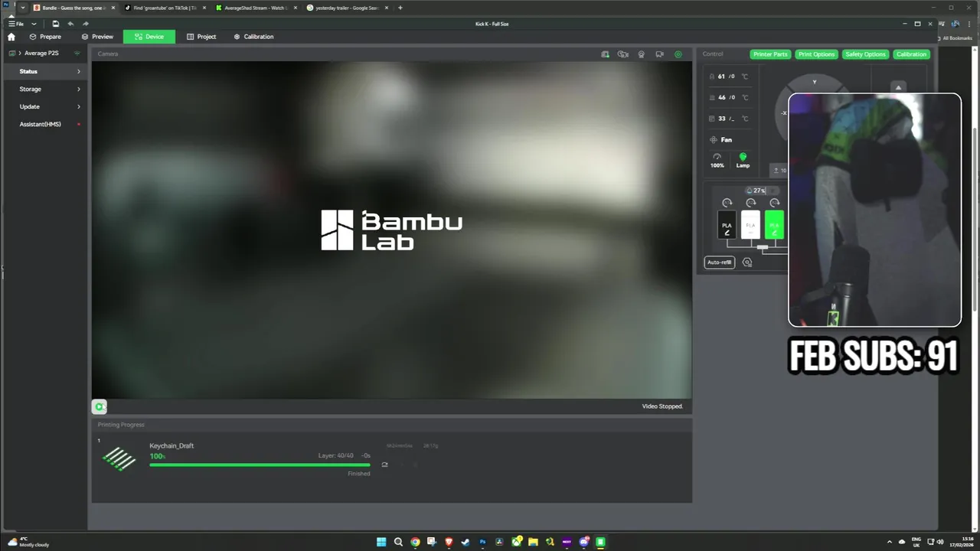This screenshot has height=551, width=980.
Task: Click the video recording icon above camera
Action: tap(659, 54)
